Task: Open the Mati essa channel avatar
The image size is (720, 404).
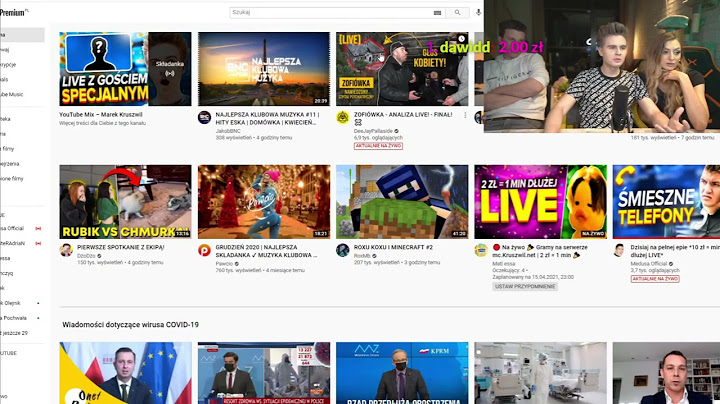Action: point(481,250)
